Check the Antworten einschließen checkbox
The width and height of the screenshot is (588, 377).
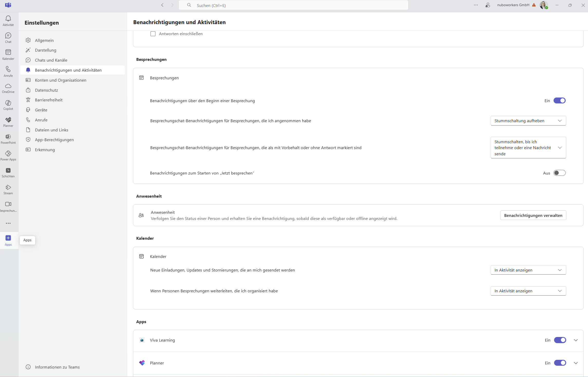tap(153, 34)
